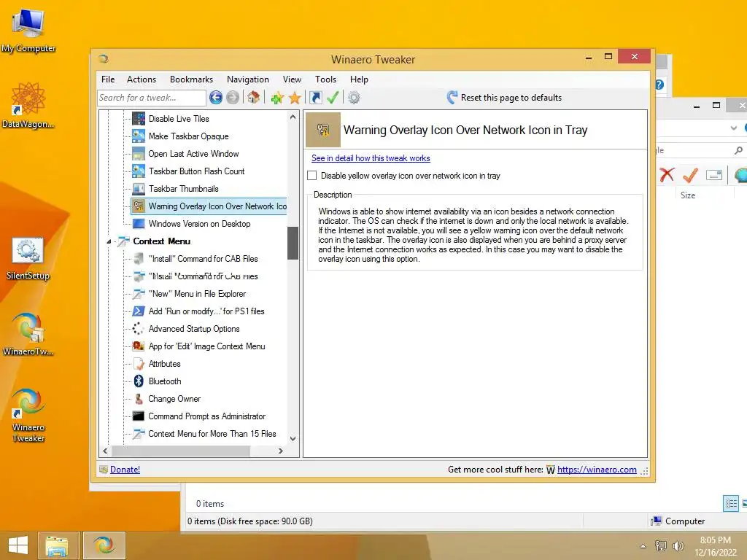
Task: Open the Bookmarks menu
Action: (192, 79)
